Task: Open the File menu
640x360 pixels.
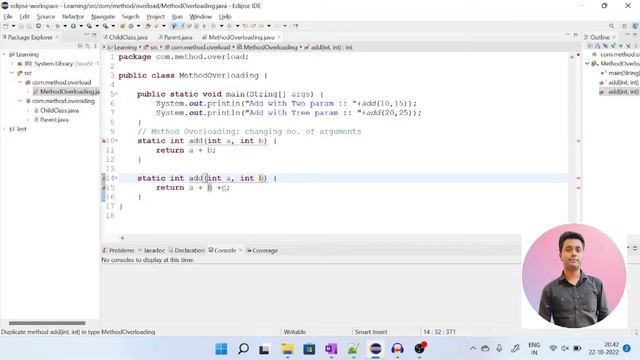Action: click(x=8, y=16)
